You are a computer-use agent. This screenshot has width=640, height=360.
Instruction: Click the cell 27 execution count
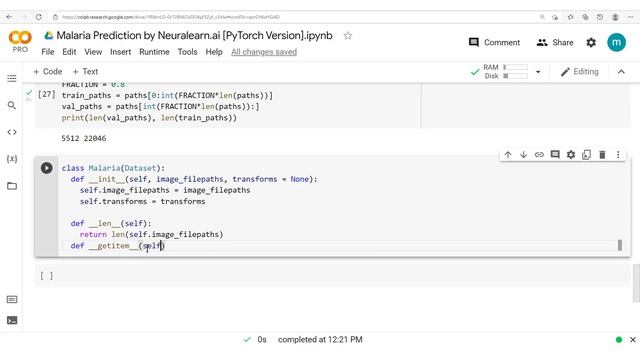click(47, 94)
